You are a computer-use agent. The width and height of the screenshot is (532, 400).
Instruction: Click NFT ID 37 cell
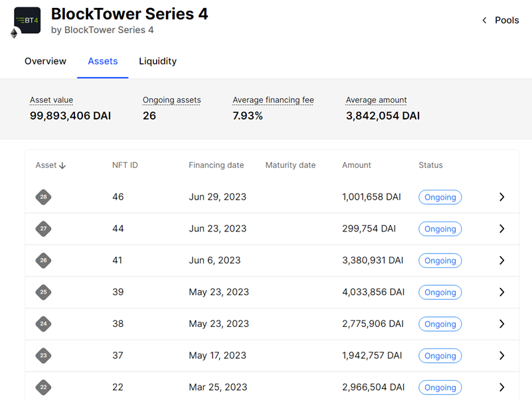[118, 356]
